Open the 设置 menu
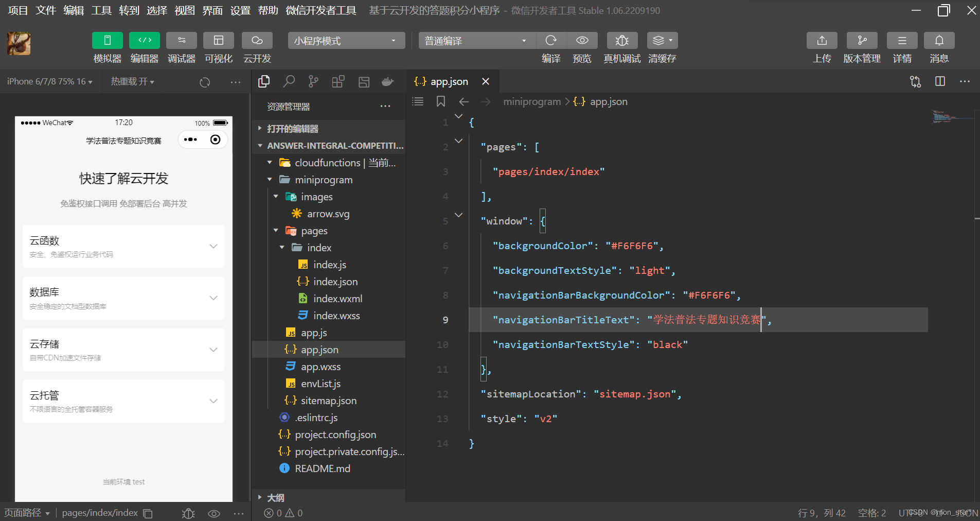This screenshot has width=980, height=521. [240, 10]
